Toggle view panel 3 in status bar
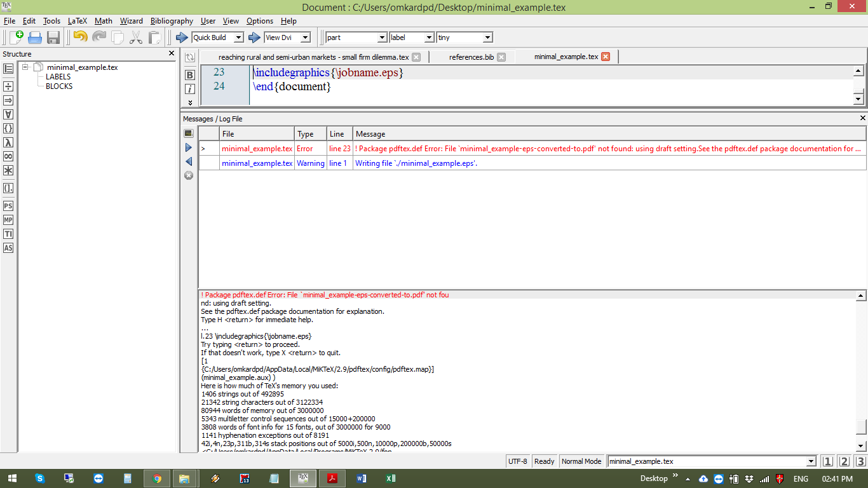 pyautogui.click(x=860, y=461)
